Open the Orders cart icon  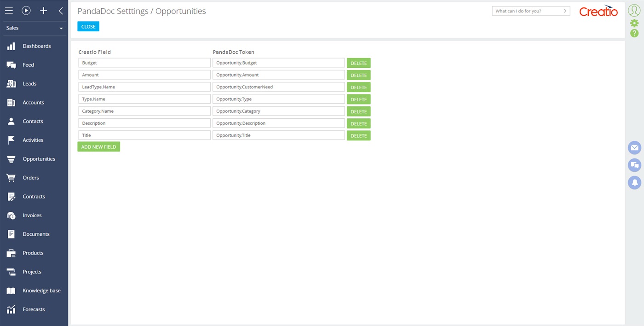point(11,178)
